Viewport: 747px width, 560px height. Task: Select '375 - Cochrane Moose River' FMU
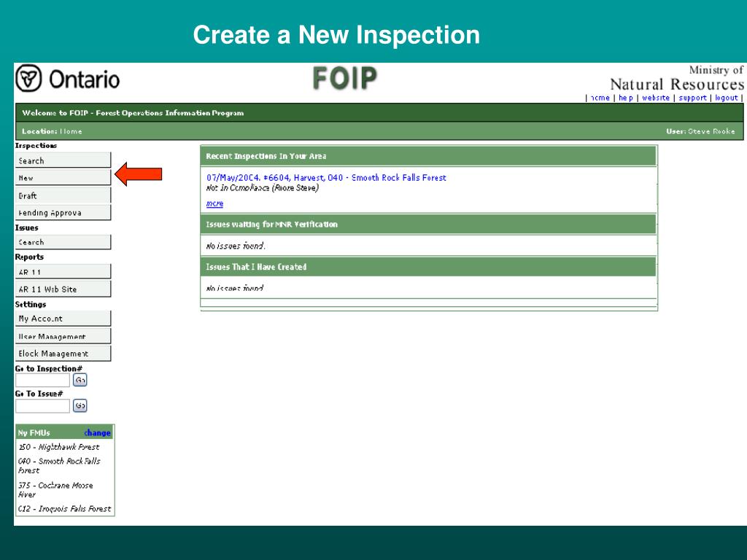tap(55, 489)
